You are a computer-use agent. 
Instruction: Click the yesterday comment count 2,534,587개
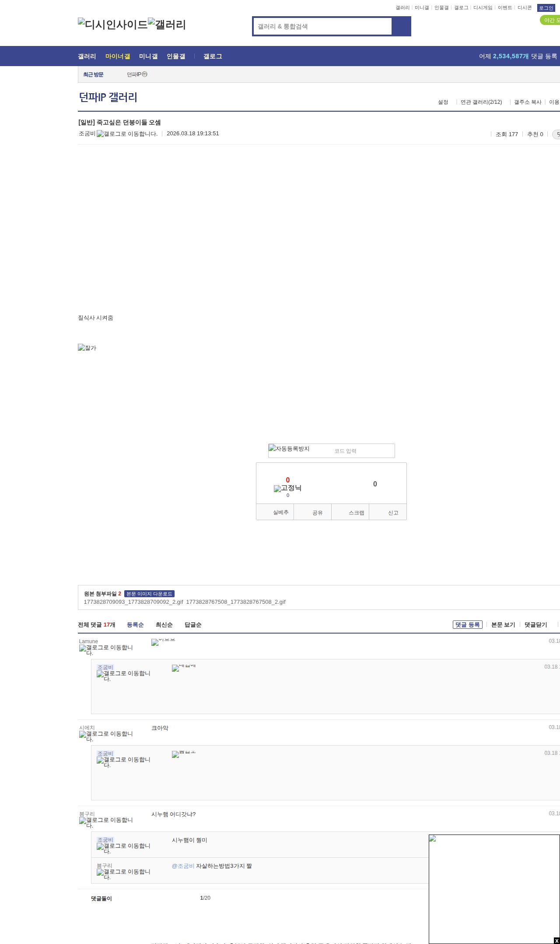click(x=511, y=56)
